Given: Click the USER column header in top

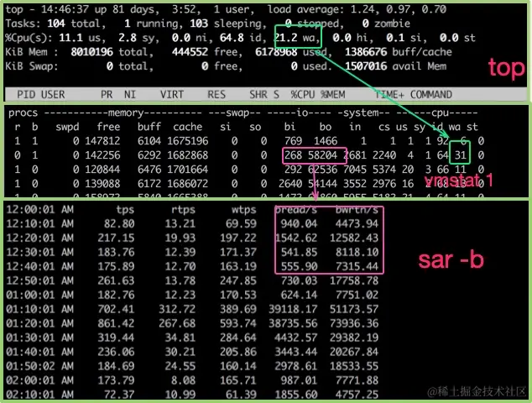Looking at the screenshot, I should click(x=53, y=94).
